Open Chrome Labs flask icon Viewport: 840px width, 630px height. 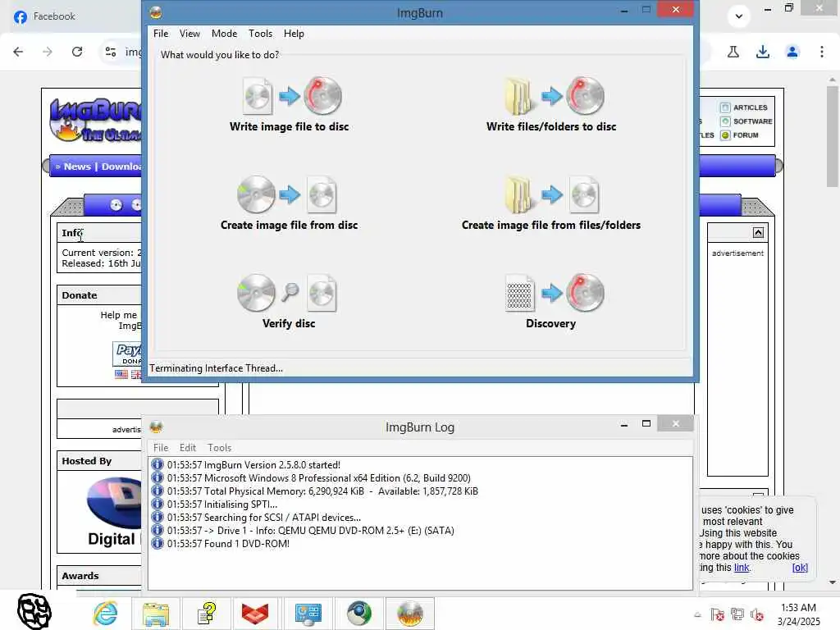pyautogui.click(x=733, y=52)
